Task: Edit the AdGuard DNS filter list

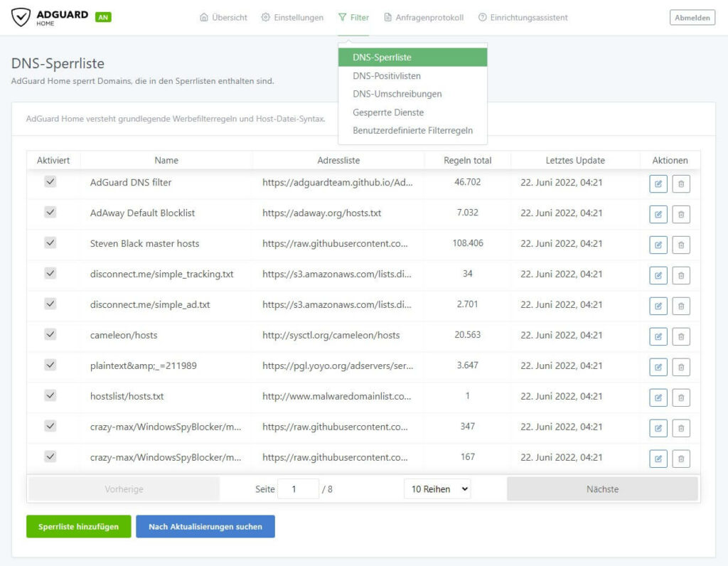Action: 658,184
